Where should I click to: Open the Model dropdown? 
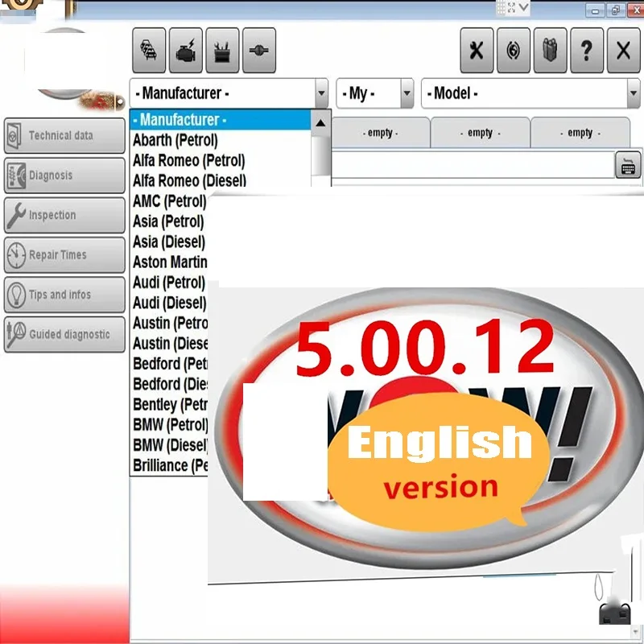pos(530,93)
